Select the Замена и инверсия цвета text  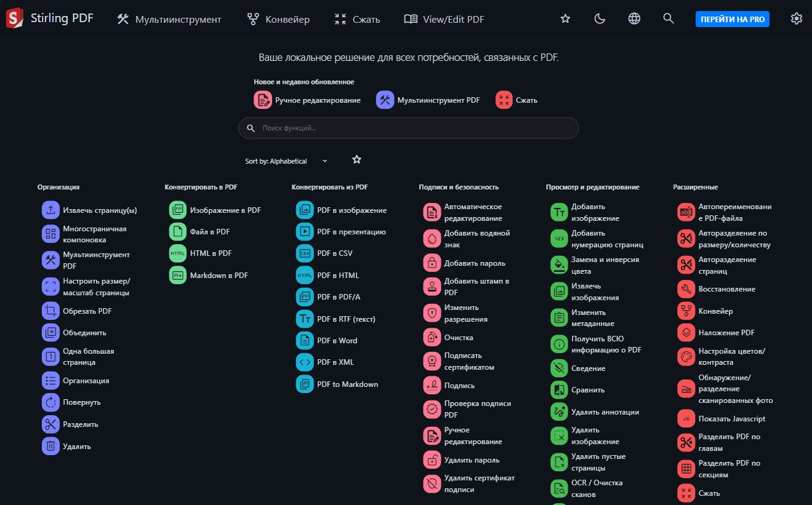tap(605, 265)
